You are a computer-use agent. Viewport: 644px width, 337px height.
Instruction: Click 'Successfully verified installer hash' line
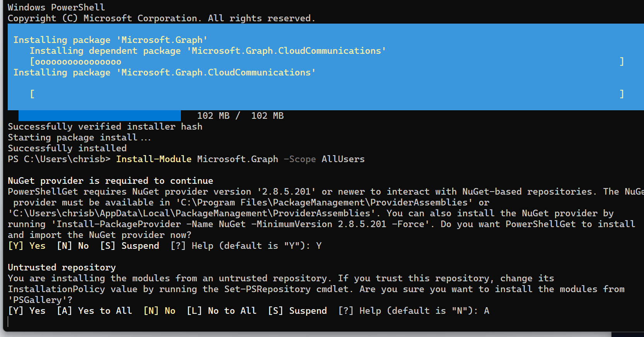point(105,127)
